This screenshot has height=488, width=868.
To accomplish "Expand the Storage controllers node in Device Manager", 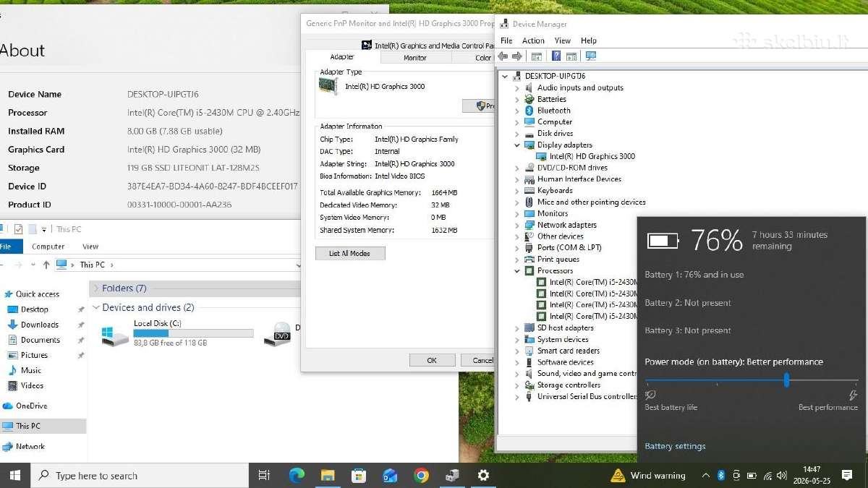I will coord(517,385).
